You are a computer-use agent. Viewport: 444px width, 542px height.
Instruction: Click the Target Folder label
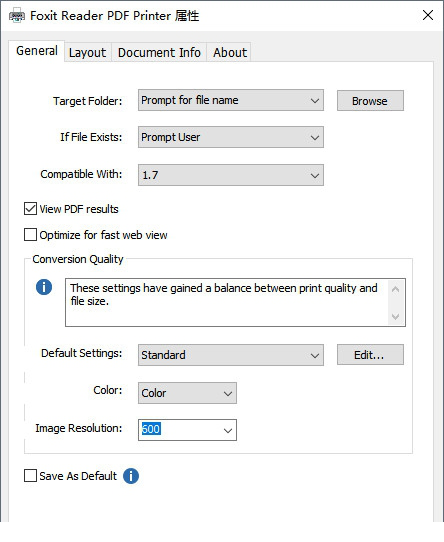[x=87, y=101]
